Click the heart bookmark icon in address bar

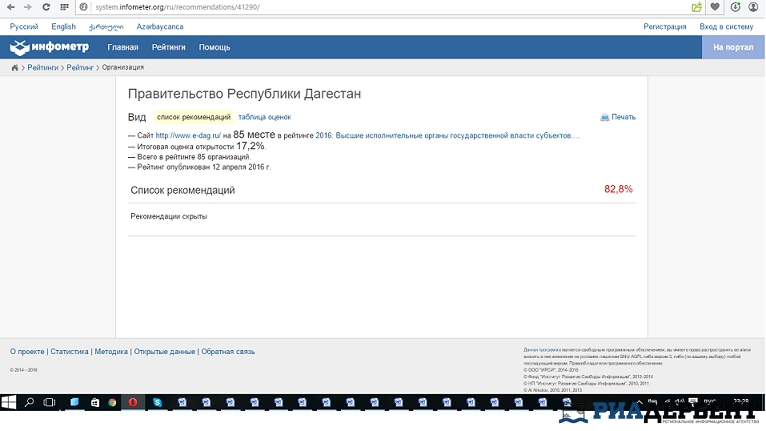pos(714,7)
